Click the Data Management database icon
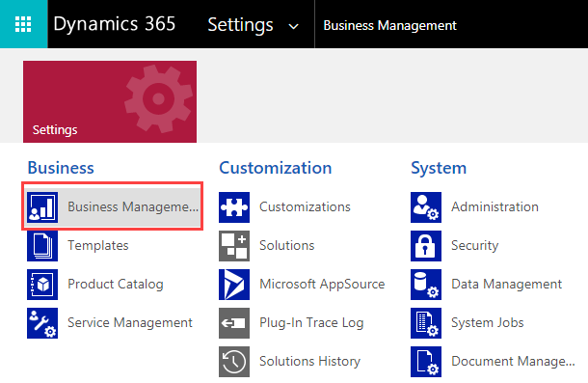The height and width of the screenshot is (383, 588). [426, 285]
